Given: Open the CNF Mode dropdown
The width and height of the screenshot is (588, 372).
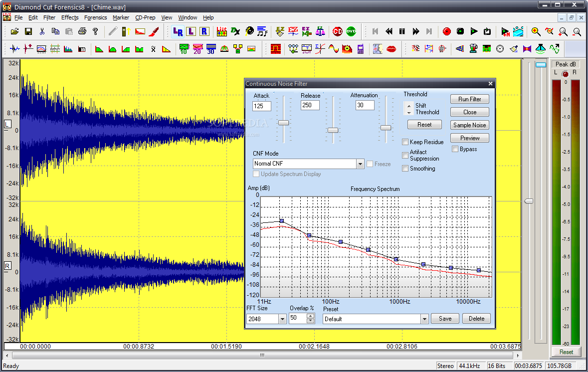Looking at the screenshot, I should click(x=360, y=164).
